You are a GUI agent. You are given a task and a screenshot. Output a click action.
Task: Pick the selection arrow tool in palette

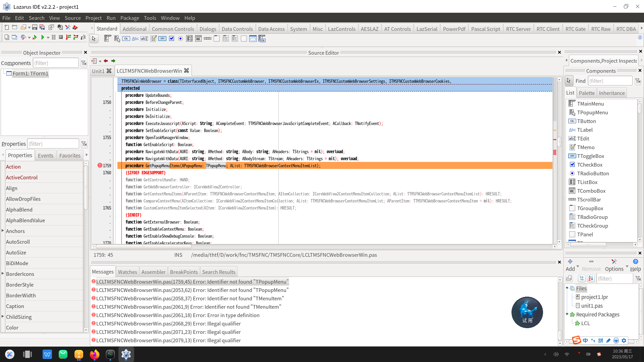pos(94,39)
